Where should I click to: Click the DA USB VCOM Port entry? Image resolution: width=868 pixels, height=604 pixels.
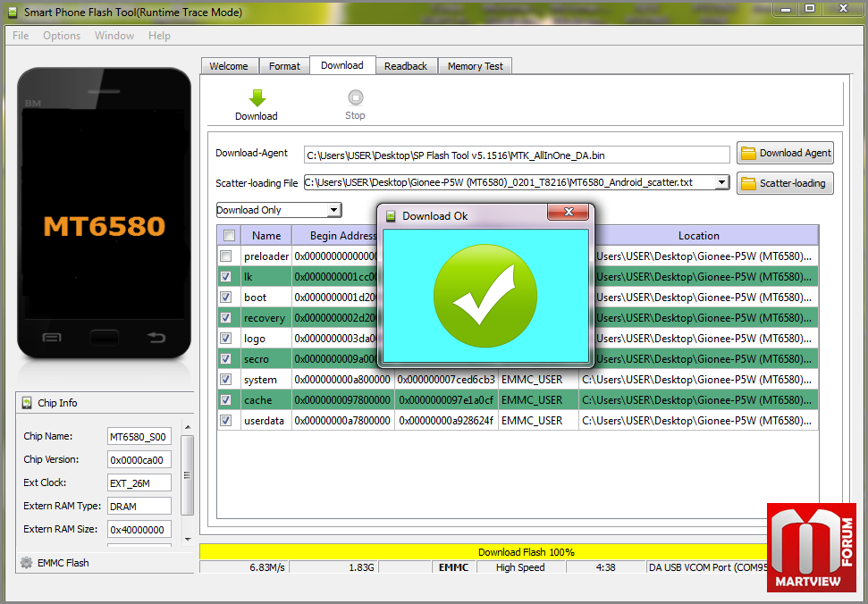(x=709, y=567)
